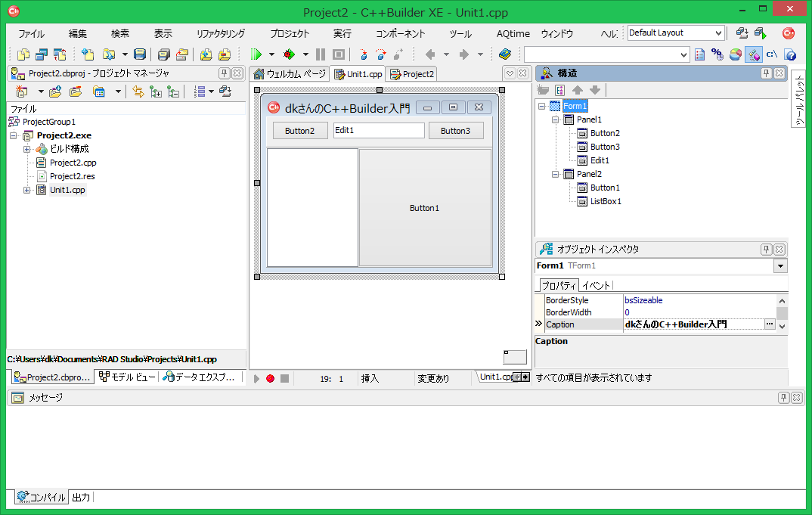Click the green Run button in toolbar
Image resolution: width=812 pixels, height=515 pixels.
[256, 54]
